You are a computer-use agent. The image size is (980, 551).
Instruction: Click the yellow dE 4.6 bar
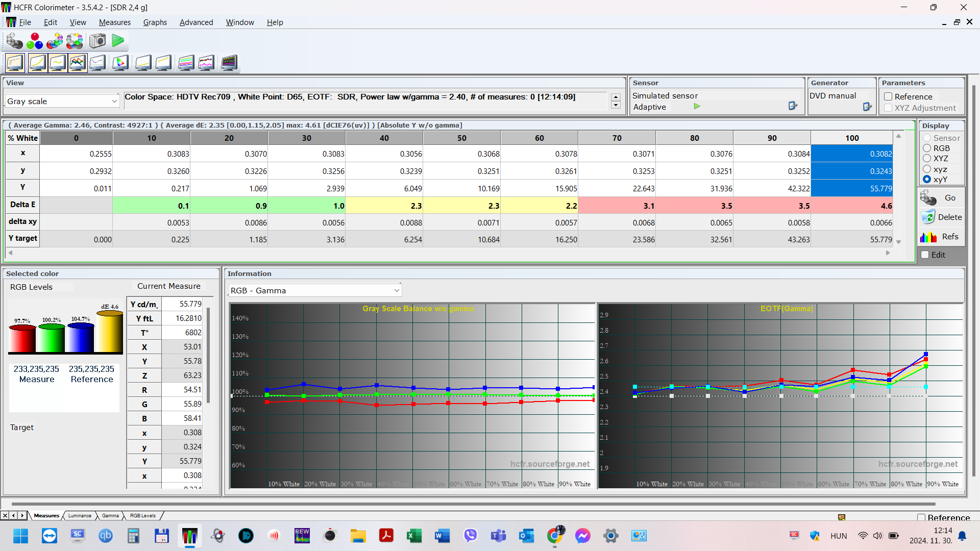[109, 333]
